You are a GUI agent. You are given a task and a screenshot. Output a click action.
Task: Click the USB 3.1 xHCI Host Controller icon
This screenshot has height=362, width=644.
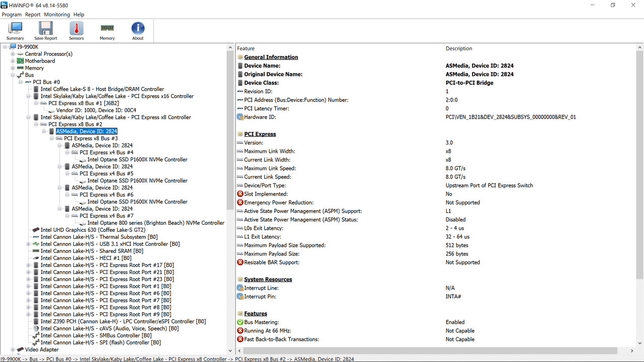pyautogui.click(x=36, y=244)
